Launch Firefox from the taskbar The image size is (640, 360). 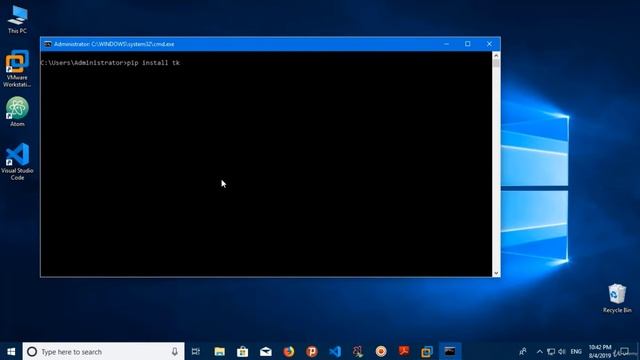point(289,351)
